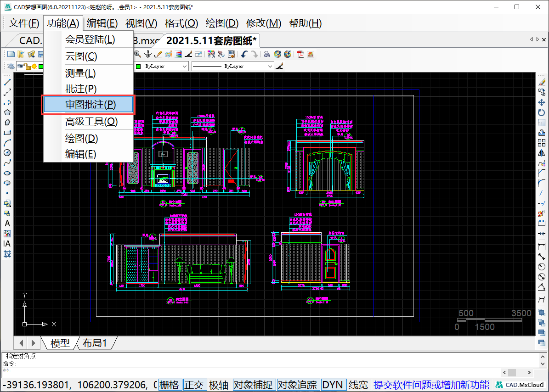Click the Pan hand icon

148,54
